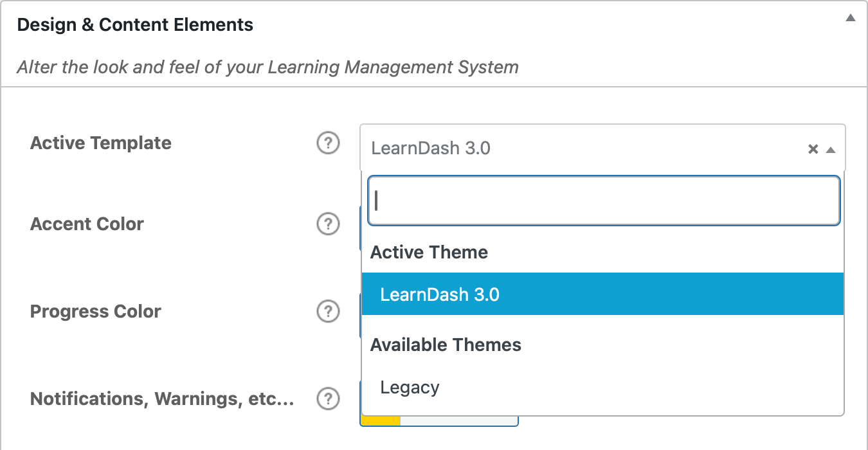Click the Accent Color field label
This screenshot has height=450, width=868.
tap(87, 224)
